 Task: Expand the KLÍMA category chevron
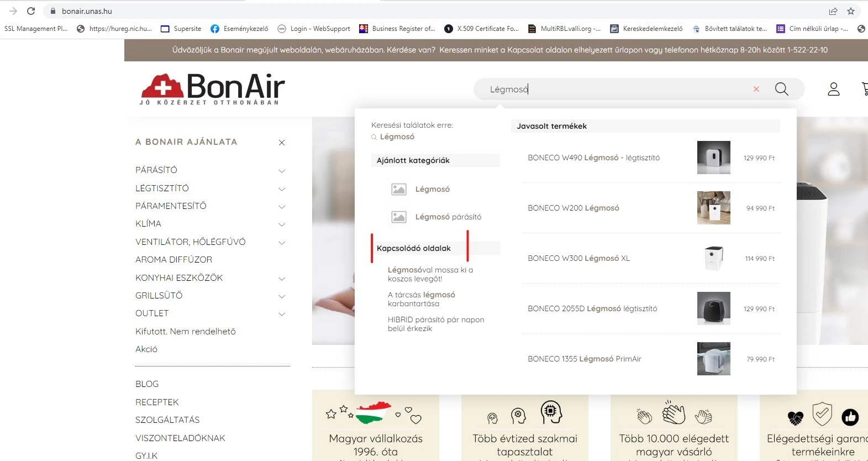(x=282, y=224)
